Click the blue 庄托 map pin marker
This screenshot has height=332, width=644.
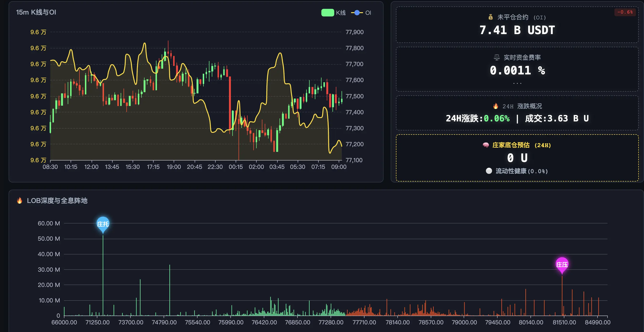pos(103,224)
